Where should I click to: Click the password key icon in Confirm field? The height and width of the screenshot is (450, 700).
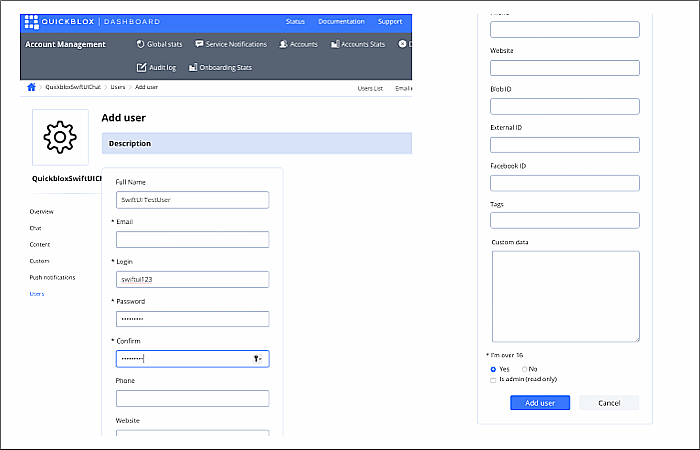pyautogui.click(x=258, y=358)
